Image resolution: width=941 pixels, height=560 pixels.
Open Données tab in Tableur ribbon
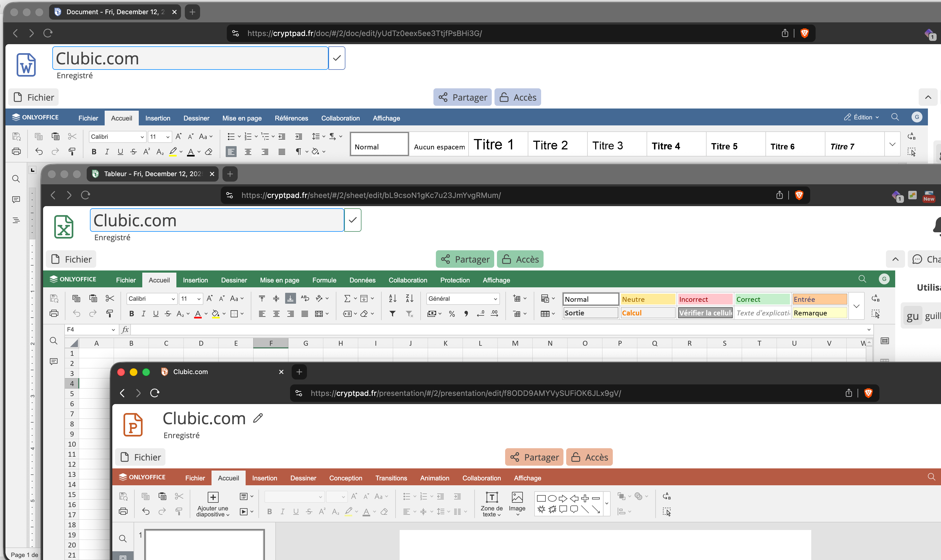tap(362, 280)
